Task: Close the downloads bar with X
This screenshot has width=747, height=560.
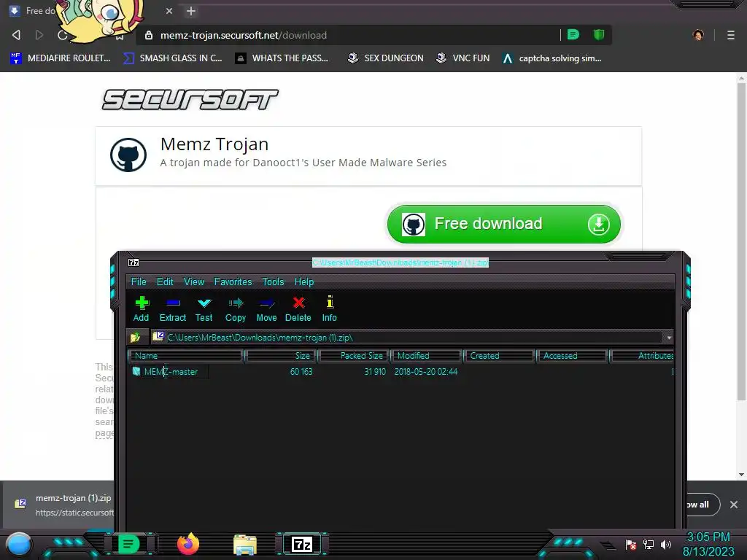Action: pos(734,505)
